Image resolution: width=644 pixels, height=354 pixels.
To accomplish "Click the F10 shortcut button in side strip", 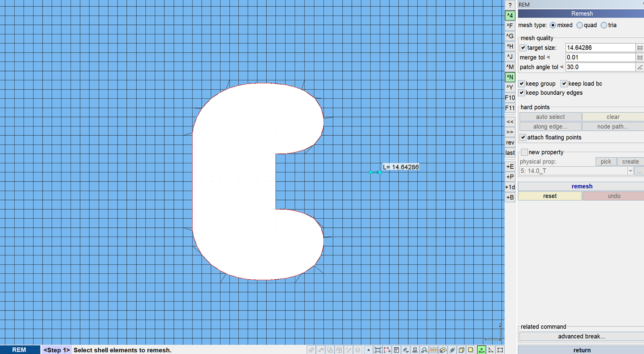I will [510, 98].
